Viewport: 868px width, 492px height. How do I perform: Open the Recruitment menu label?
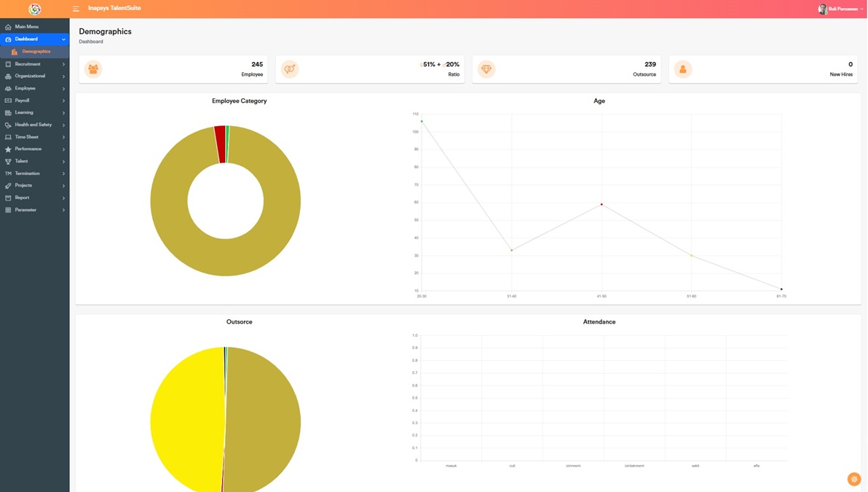[28, 64]
